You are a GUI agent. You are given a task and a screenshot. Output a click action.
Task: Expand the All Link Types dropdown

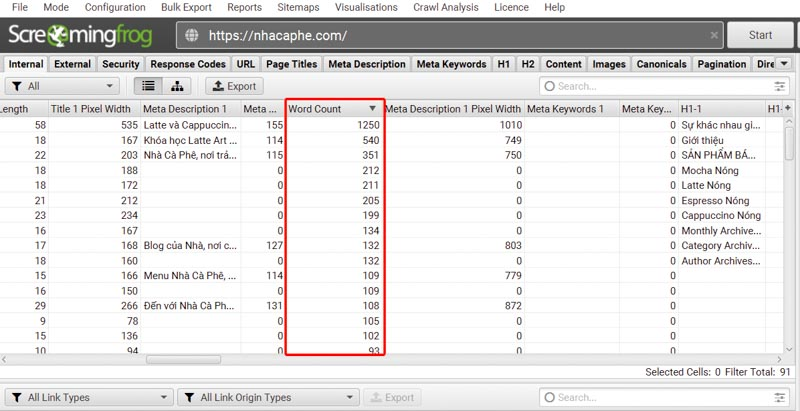(x=88, y=397)
